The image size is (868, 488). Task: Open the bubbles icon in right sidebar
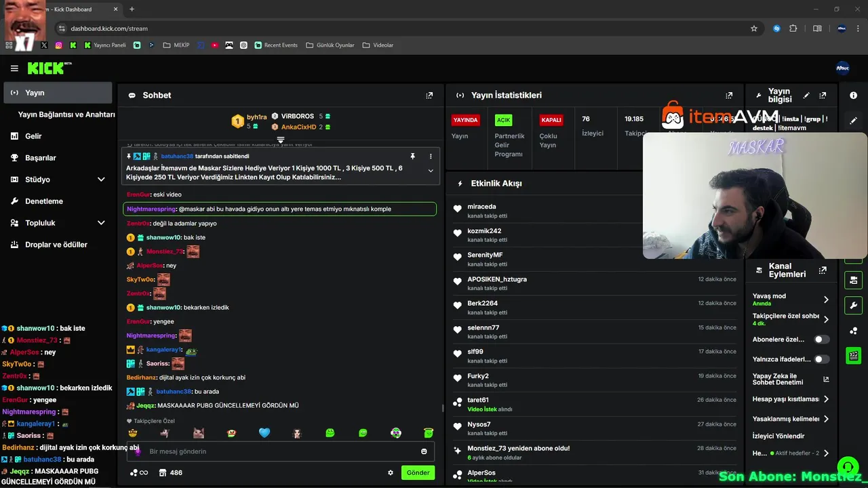(854, 330)
